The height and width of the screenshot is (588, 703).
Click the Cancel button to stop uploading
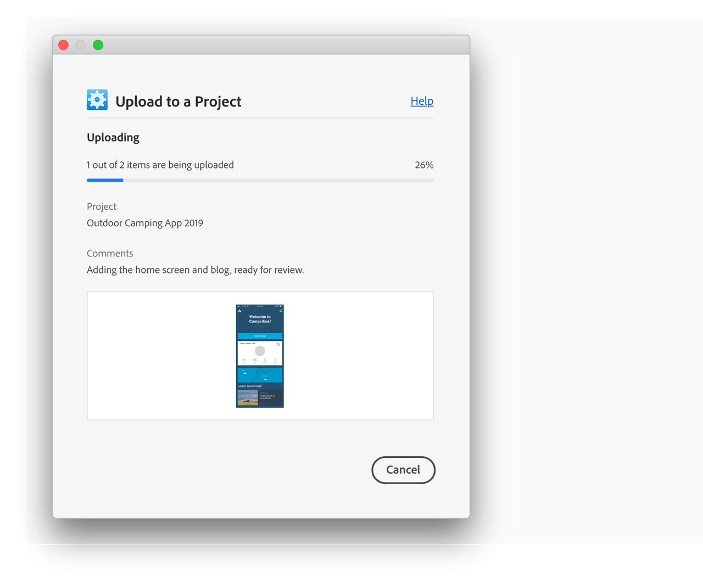coord(403,470)
